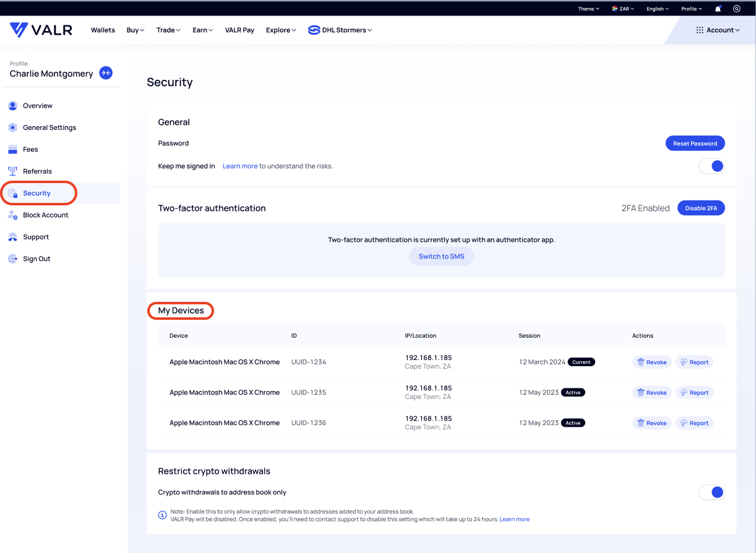The image size is (756, 553).
Task: Open the Profile dropdown in top bar
Action: point(692,9)
